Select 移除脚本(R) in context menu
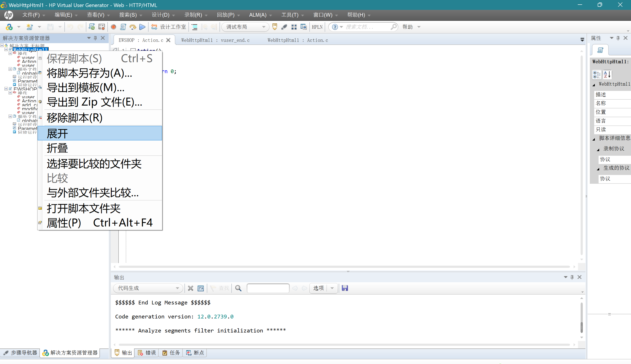This screenshot has height=364, width=631. point(100,118)
